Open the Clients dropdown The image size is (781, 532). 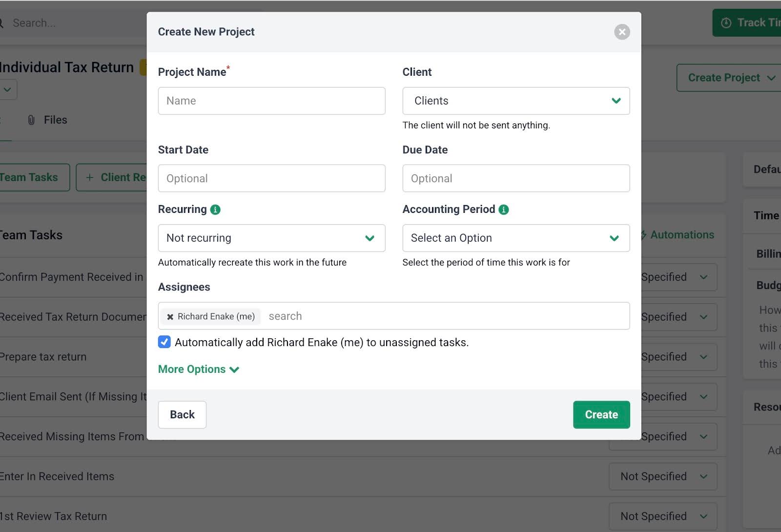click(516, 101)
